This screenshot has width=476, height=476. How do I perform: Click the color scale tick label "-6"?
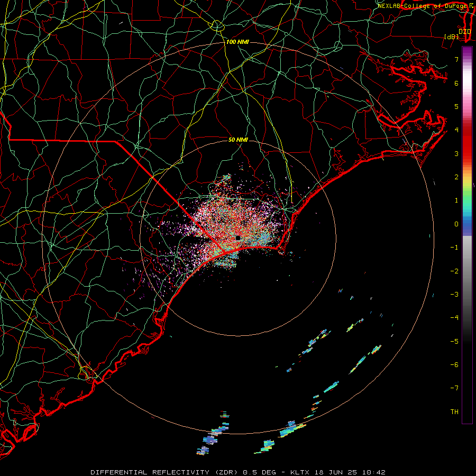(x=454, y=365)
